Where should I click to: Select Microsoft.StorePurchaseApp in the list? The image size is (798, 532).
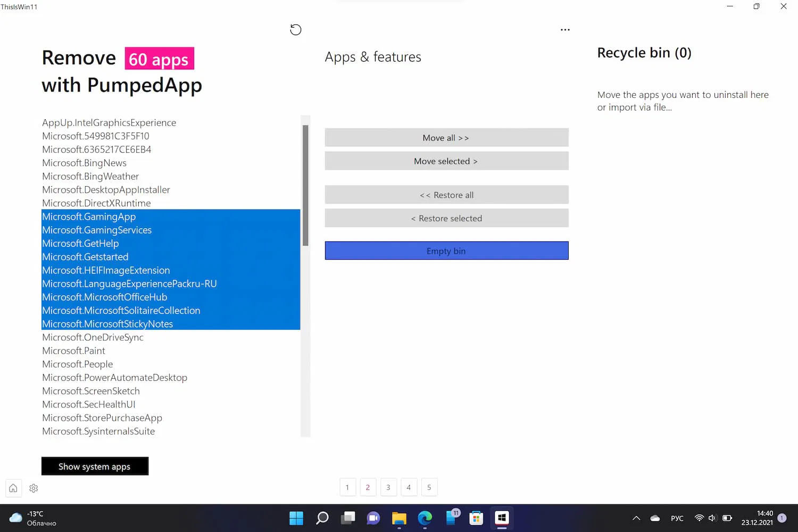[171, 418]
